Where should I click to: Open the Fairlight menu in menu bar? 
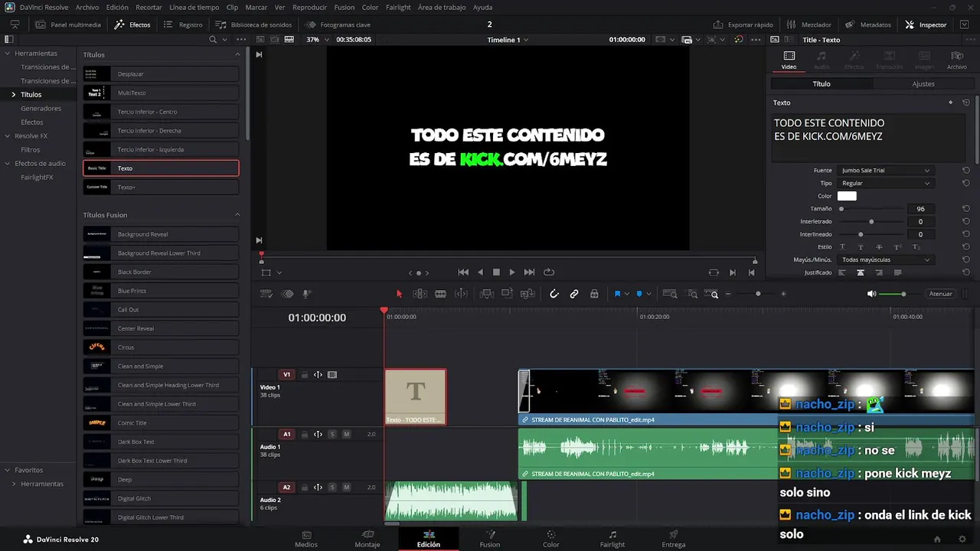point(398,7)
